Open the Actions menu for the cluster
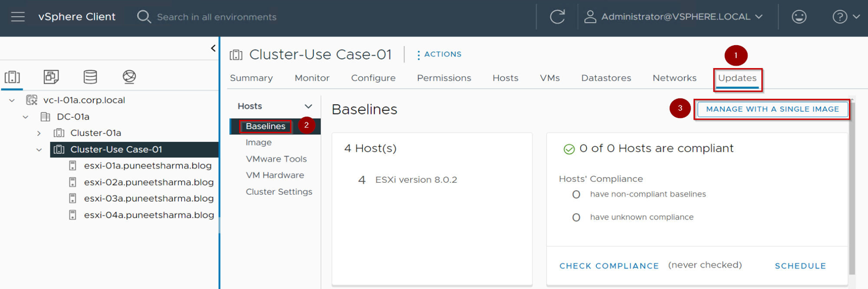This screenshot has width=868, height=289. coord(439,55)
